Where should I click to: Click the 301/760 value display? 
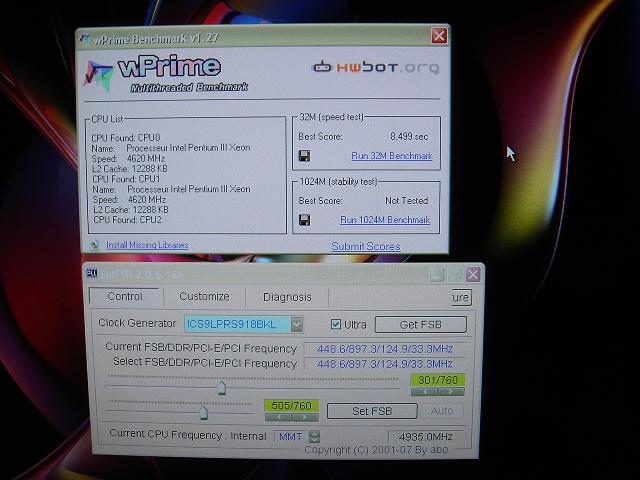click(438, 380)
